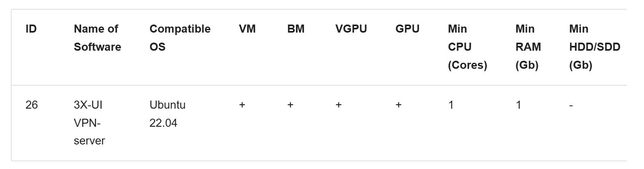This screenshot has height=169, width=644.
Task: Click the Min HDD/SDD (Gb) header
Action: (595, 47)
